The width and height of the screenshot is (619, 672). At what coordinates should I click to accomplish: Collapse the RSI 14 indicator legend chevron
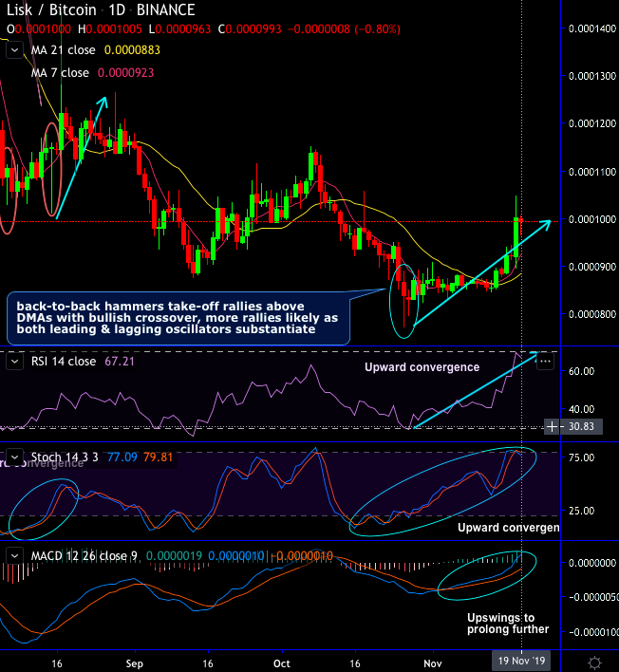click(x=14, y=362)
